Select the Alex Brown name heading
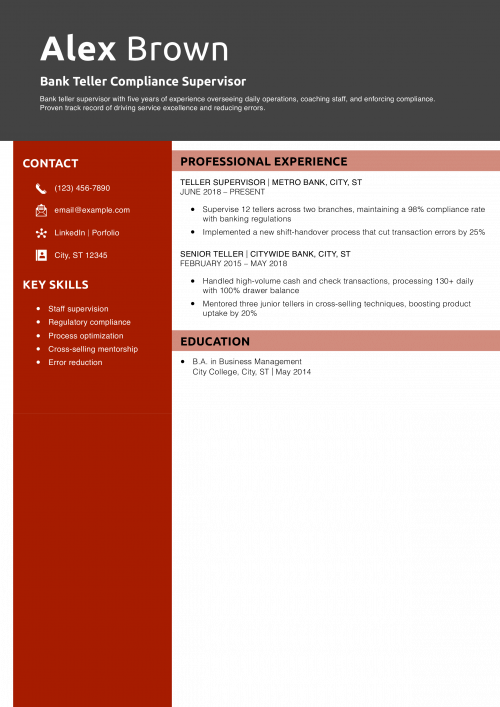The height and width of the screenshot is (707, 500). pos(134,49)
